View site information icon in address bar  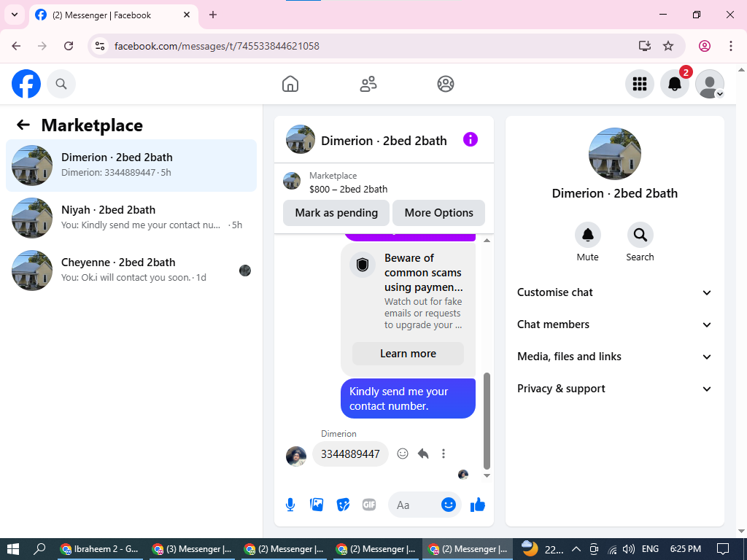click(x=99, y=46)
